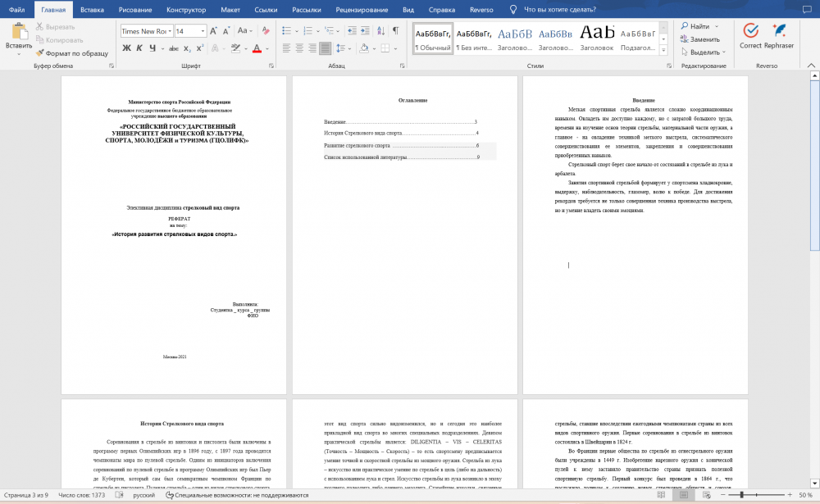
Task: Click the shading paint bucket icon
Action: (364, 48)
